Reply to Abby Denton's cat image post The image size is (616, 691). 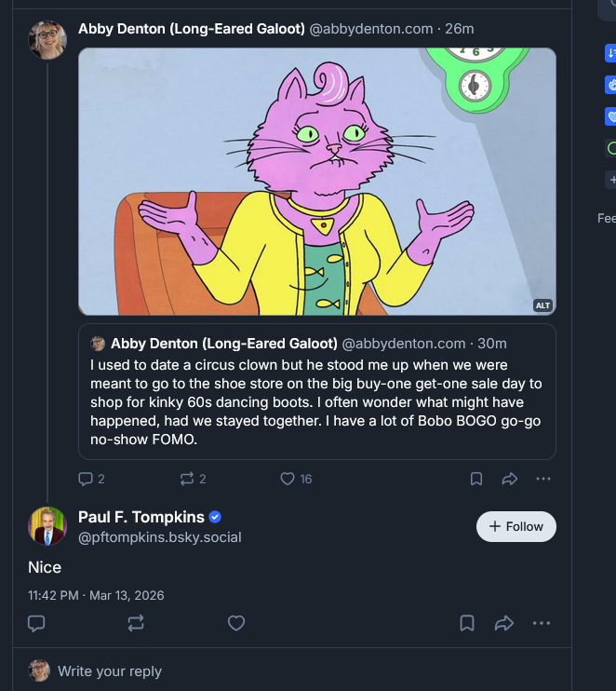(x=87, y=479)
